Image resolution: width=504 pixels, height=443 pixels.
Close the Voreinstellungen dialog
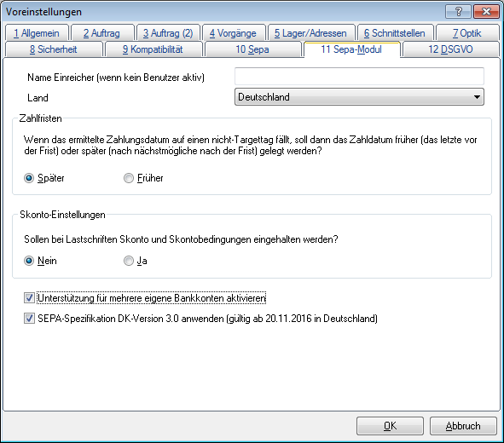[486, 12]
